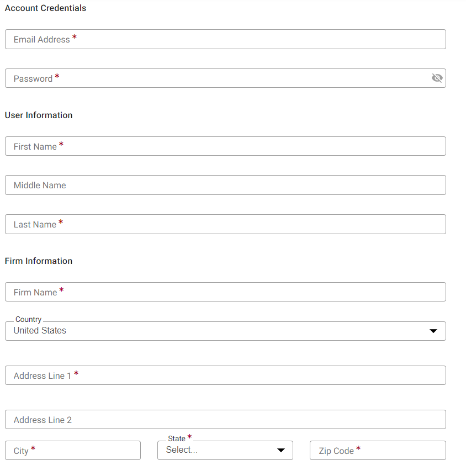Viewport: 466px width, 476px height.
Task: Click the Account Credentials heading
Action: coord(45,8)
